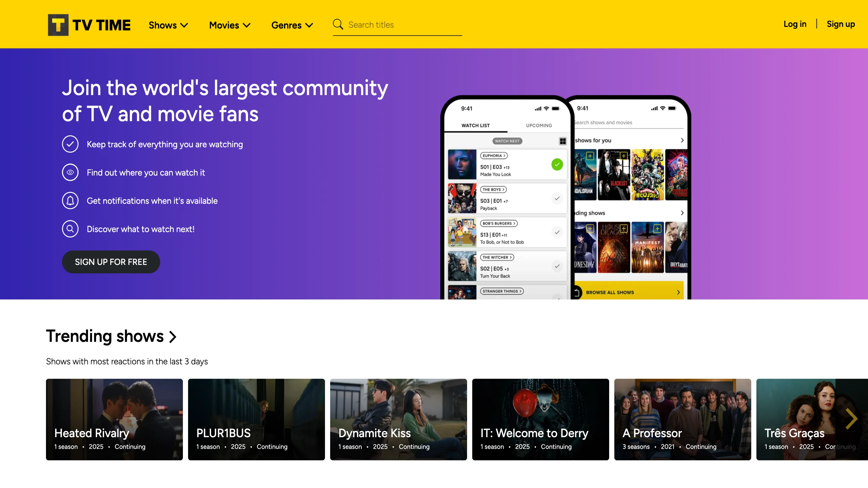Expand the Shows dropdown menu
Screen dimensions: 868x488
tap(168, 25)
